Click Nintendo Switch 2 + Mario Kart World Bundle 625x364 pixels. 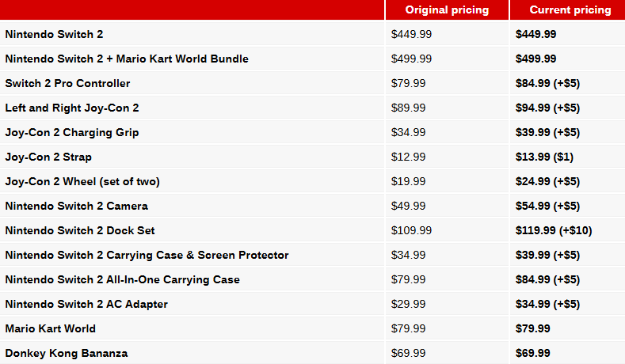click(127, 59)
